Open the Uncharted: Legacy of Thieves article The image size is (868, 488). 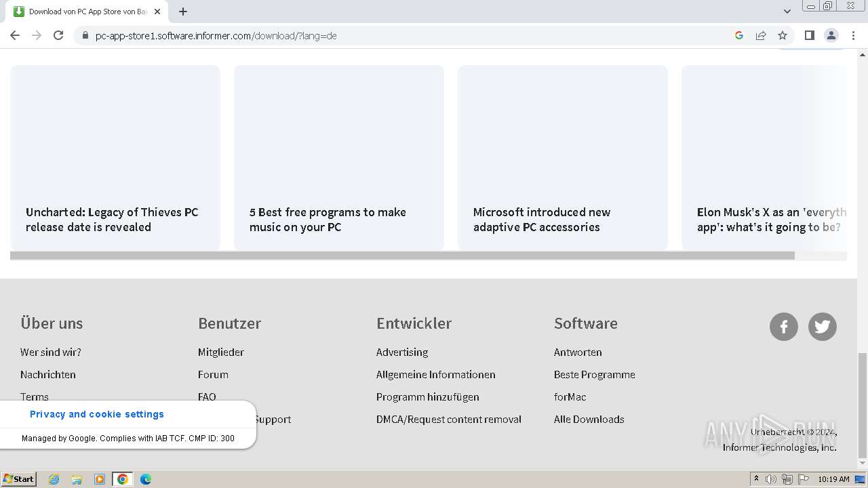pos(115,157)
